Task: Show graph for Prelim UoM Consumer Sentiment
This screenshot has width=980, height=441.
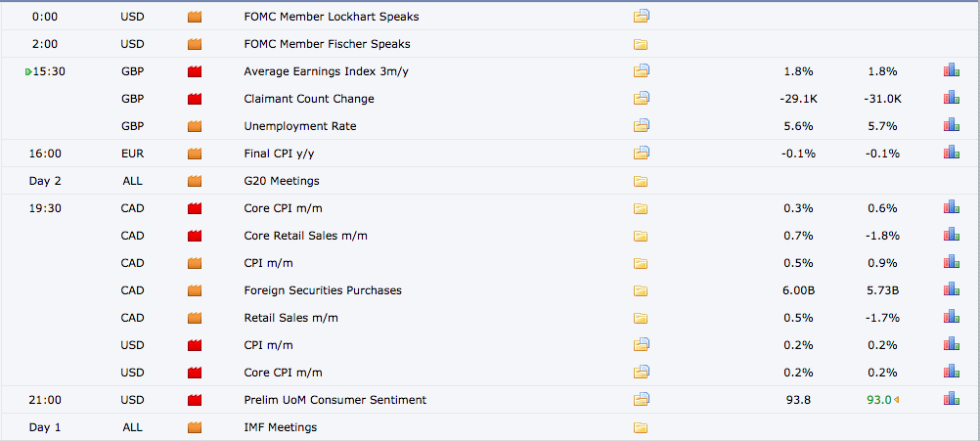Action: [951, 400]
